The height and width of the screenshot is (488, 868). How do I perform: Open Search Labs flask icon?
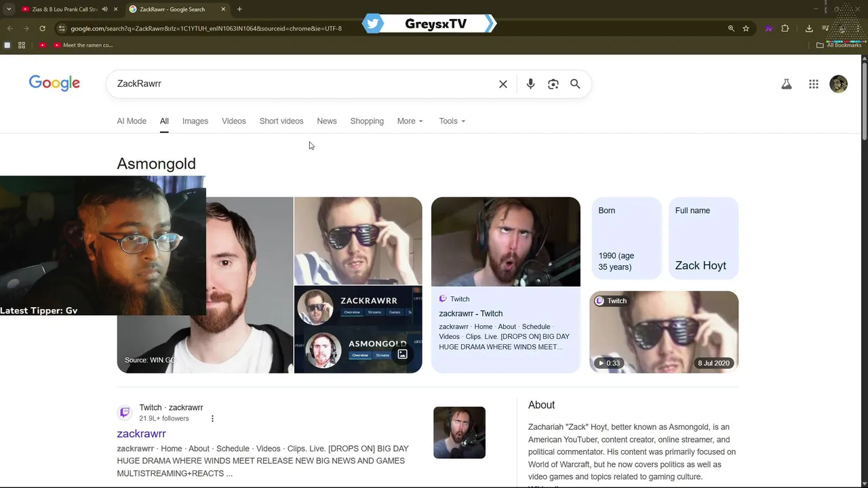[x=787, y=84]
